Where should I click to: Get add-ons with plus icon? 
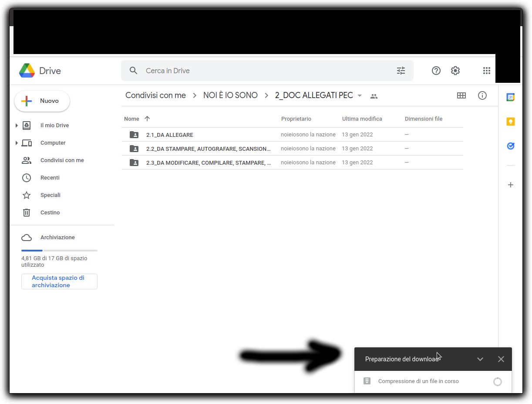click(511, 185)
